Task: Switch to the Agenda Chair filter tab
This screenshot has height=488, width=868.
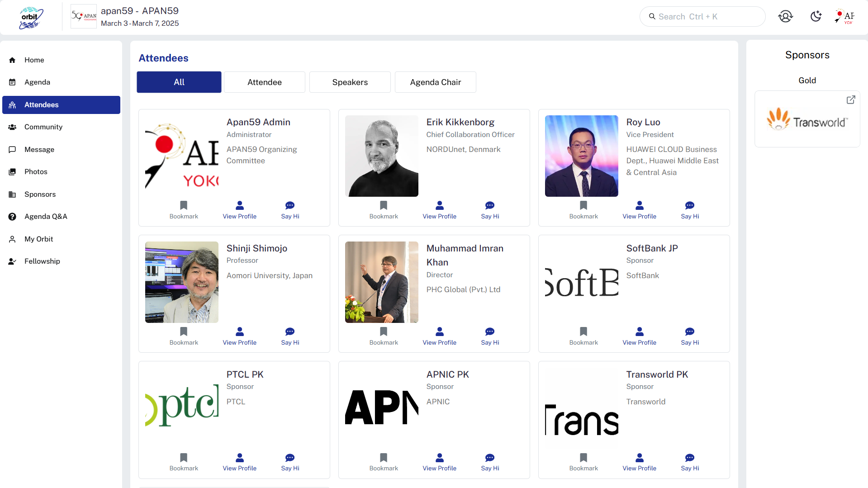Action: [436, 82]
